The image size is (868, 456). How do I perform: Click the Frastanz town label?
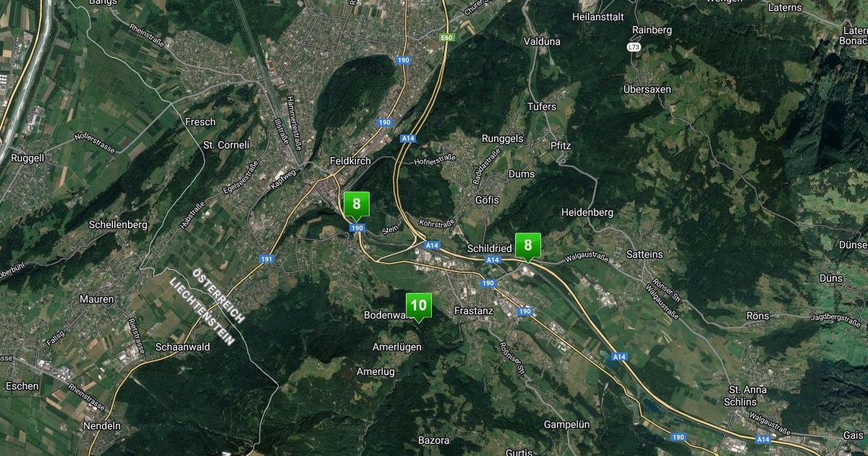pos(472,311)
